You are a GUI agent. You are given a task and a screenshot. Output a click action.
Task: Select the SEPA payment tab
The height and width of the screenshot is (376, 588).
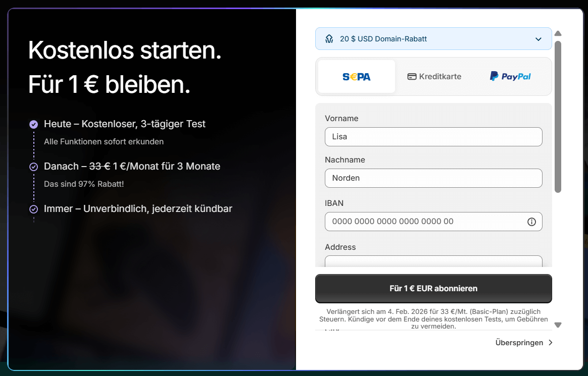tap(357, 77)
